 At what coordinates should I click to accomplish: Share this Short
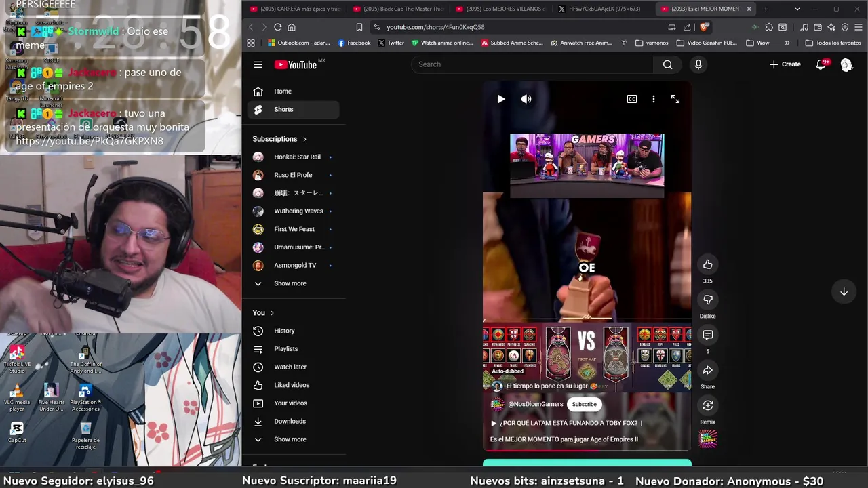tap(707, 370)
